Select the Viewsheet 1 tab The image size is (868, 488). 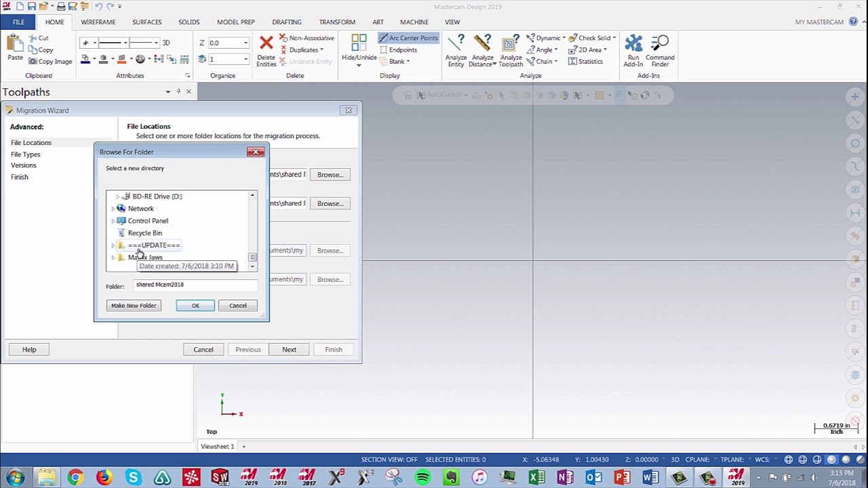217,447
